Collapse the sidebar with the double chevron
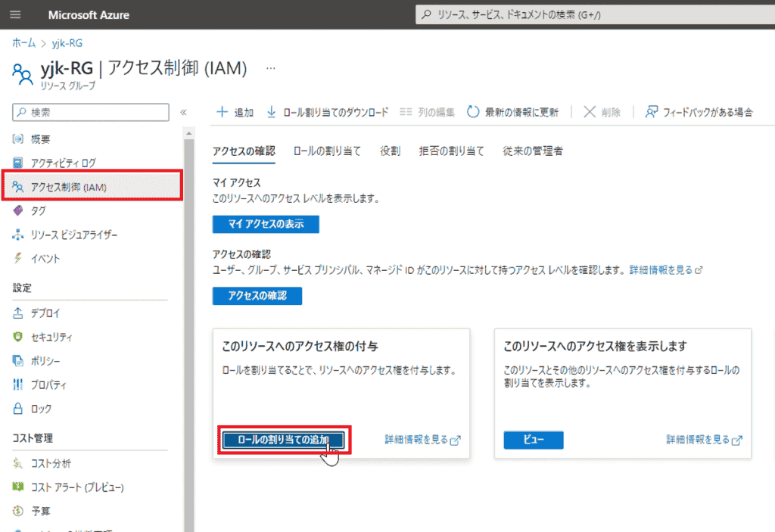Viewport: 775px width, 532px height. (x=183, y=112)
